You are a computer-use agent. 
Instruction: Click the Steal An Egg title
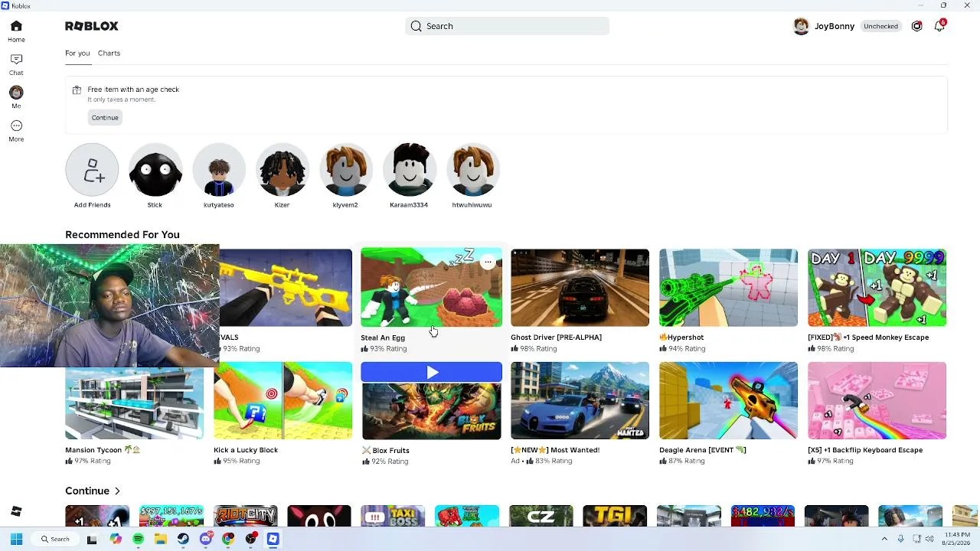pos(383,337)
